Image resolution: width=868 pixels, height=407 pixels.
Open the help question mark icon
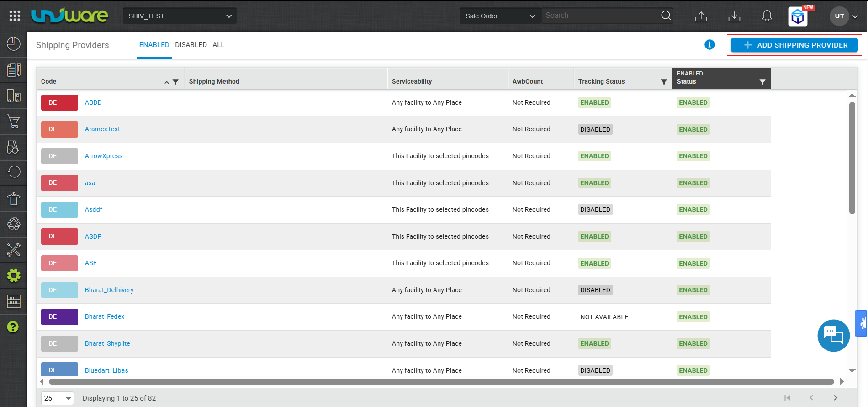tap(13, 327)
